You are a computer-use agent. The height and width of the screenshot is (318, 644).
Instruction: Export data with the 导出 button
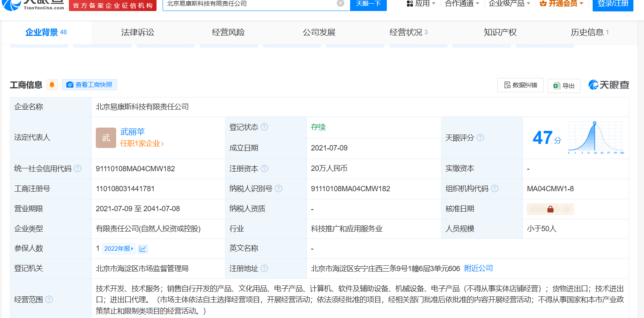pyautogui.click(x=564, y=86)
